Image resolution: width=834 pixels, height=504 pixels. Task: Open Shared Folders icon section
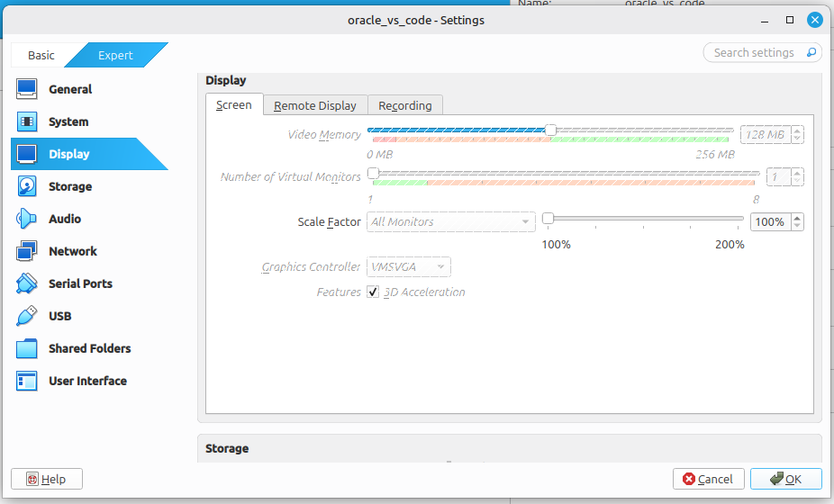27,348
